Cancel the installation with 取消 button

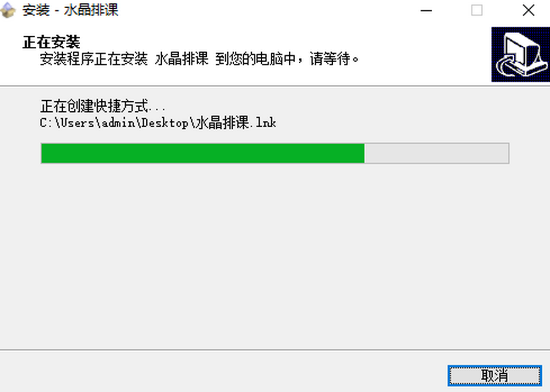point(495,376)
